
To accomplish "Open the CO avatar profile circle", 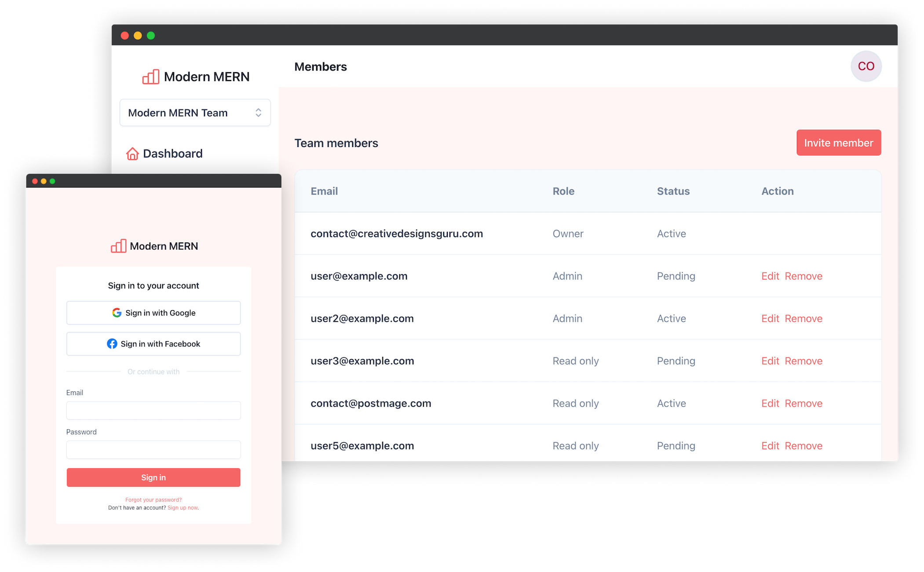I will coord(866,66).
